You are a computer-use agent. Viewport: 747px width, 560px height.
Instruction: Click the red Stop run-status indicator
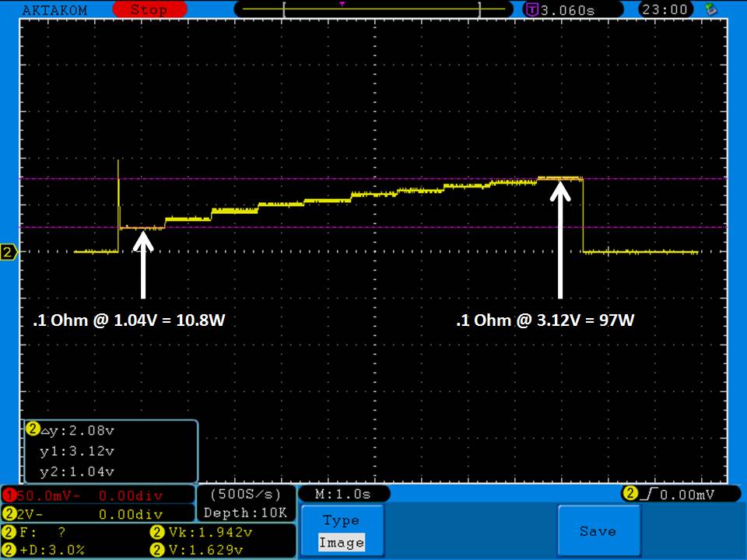[x=148, y=9]
